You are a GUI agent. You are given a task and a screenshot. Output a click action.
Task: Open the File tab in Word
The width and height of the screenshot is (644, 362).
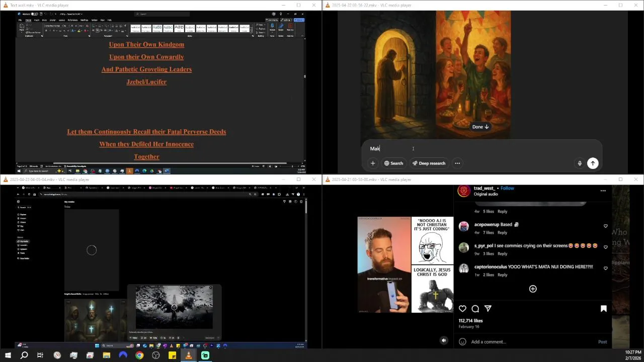coord(20,20)
